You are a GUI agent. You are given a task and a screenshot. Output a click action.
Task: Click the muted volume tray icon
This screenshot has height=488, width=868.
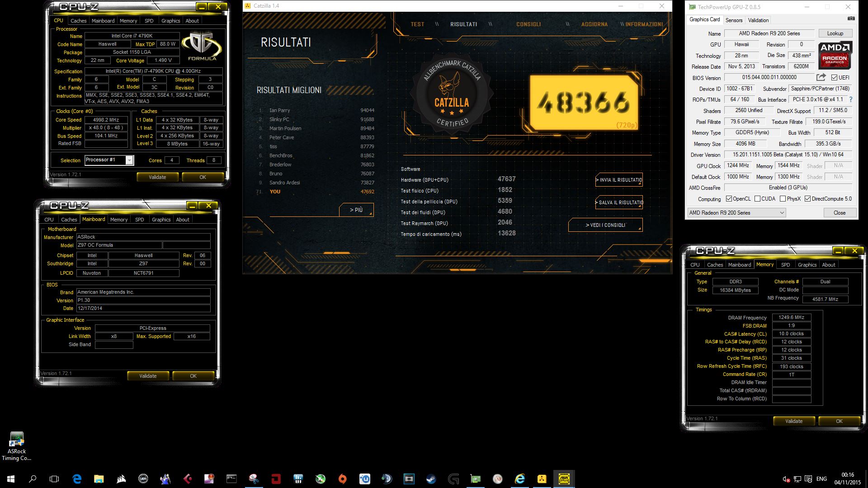coord(787,479)
